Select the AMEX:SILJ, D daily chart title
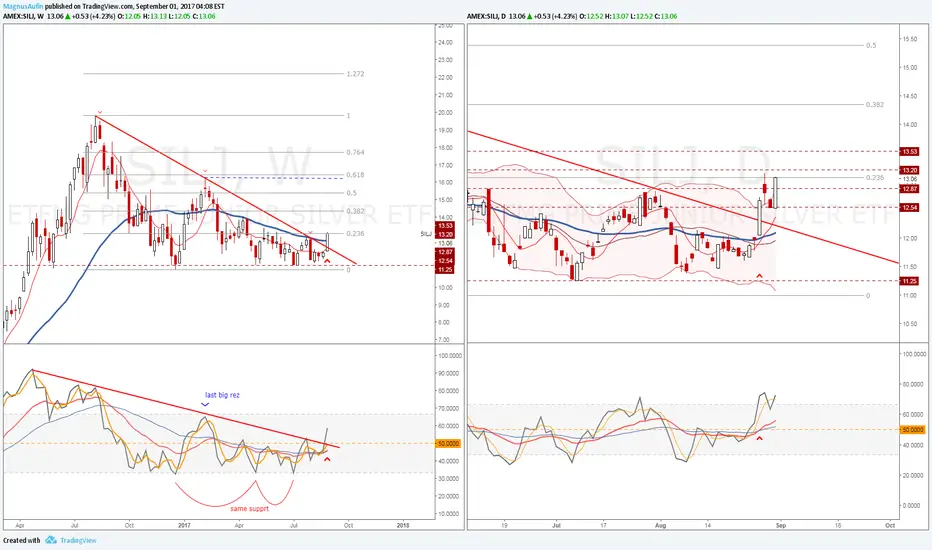The width and height of the screenshot is (932, 550). click(x=487, y=16)
